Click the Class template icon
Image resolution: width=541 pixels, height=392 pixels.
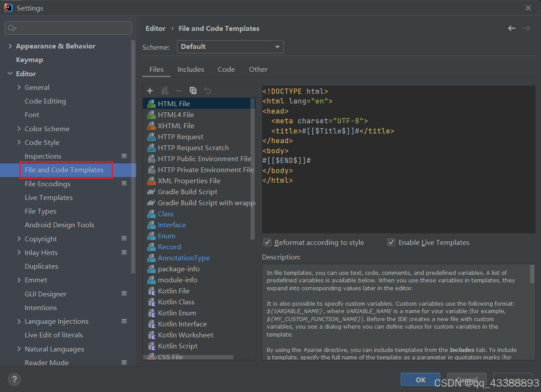point(151,214)
